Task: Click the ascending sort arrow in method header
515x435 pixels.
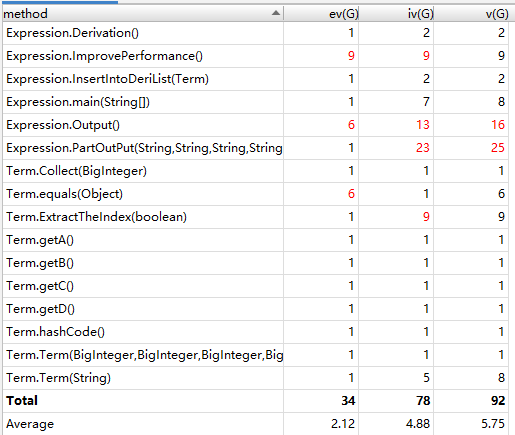Action: pyautogui.click(x=276, y=13)
